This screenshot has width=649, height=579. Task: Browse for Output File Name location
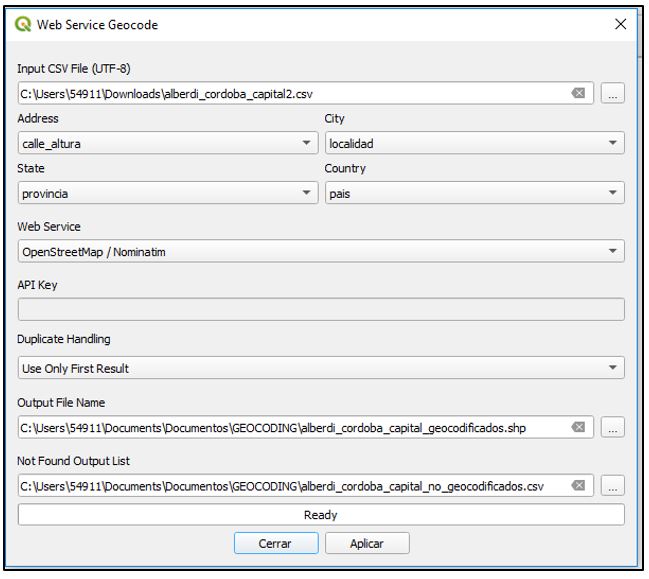pos(613,427)
